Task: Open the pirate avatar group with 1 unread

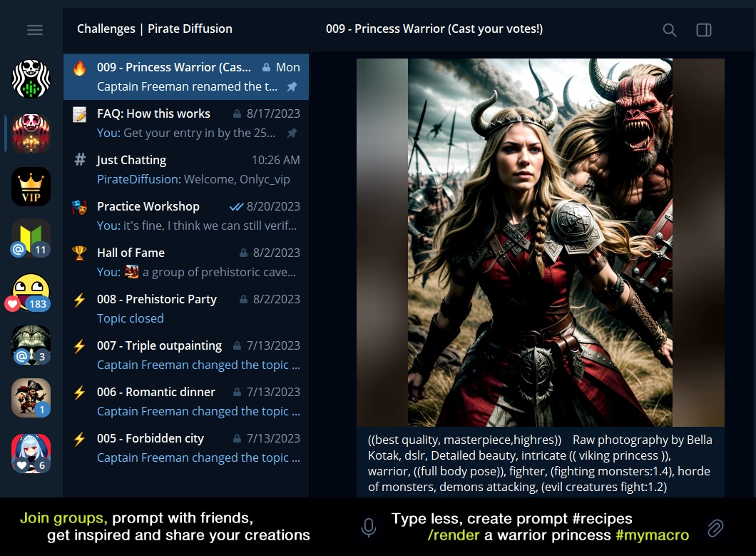Action: (x=31, y=398)
